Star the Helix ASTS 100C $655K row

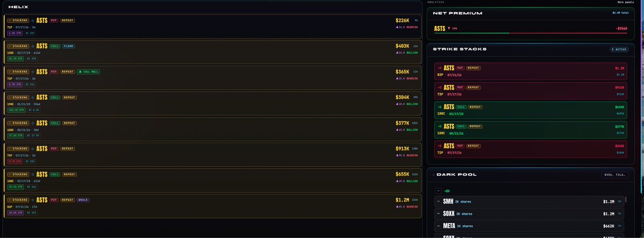point(33,174)
